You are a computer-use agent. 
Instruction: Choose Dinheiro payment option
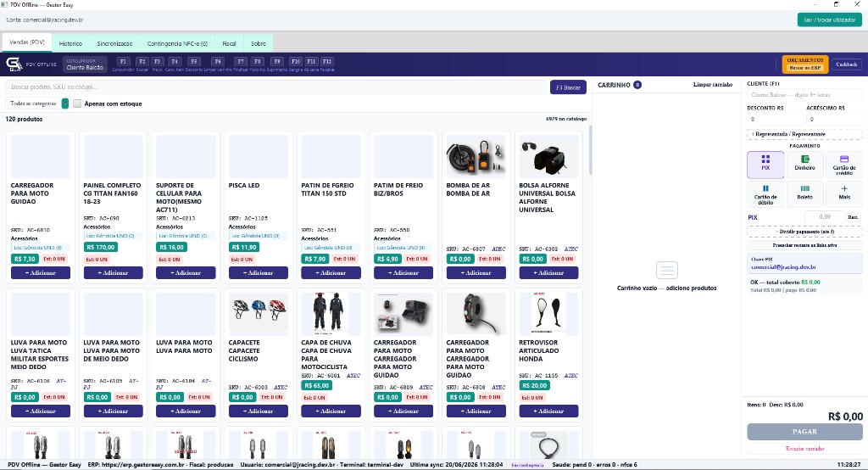click(x=805, y=165)
